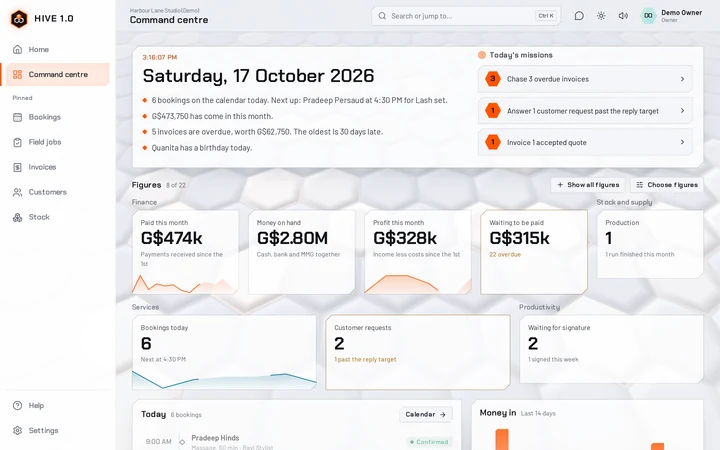Click the G$473,750 has come in line
This screenshot has height=450, width=720.
pos(212,116)
